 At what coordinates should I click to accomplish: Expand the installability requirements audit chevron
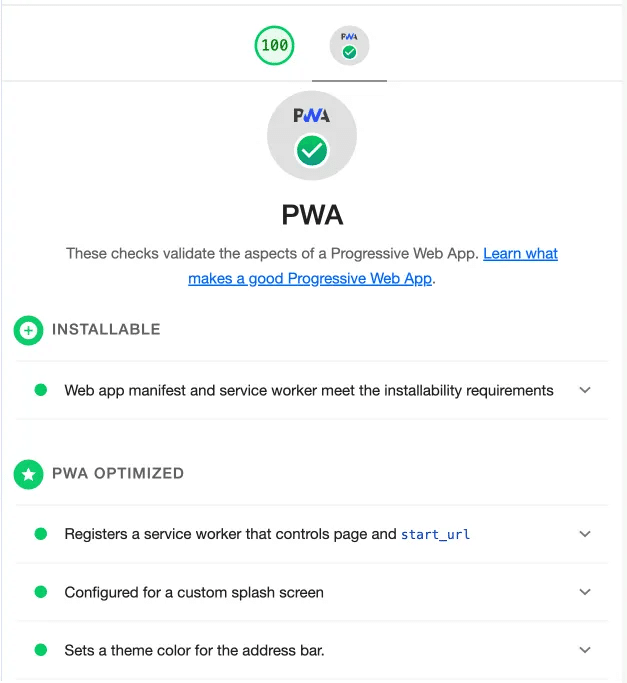click(585, 390)
